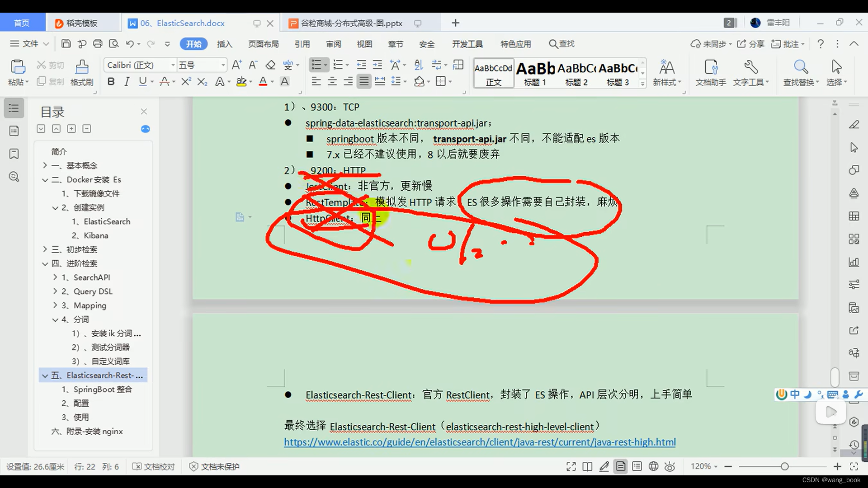
Task: Open the 开始 ribbon tab
Action: pos(194,43)
